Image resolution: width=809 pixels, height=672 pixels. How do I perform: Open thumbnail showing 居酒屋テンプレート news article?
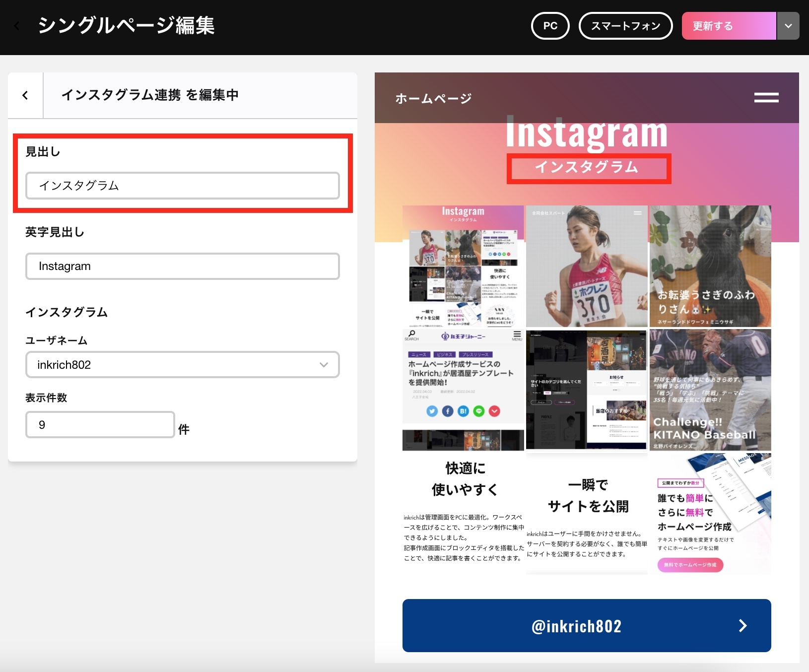point(463,390)
